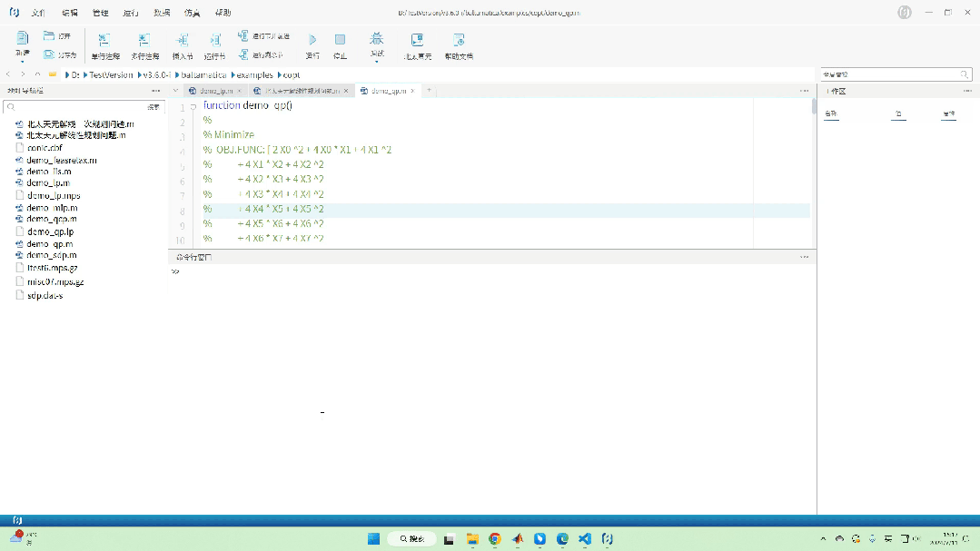
Task: Open the File (文件) menu
Action: 37,13
